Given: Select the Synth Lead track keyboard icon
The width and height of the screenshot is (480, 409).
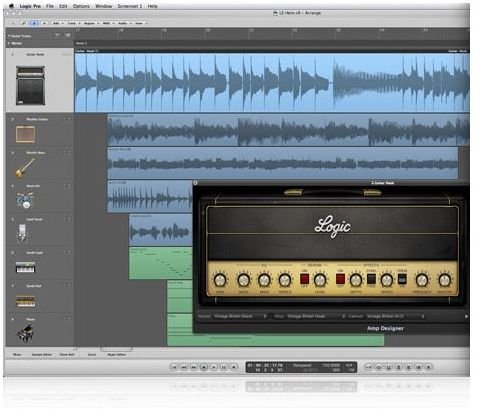Looking at the screenshot, I should 25,267.
